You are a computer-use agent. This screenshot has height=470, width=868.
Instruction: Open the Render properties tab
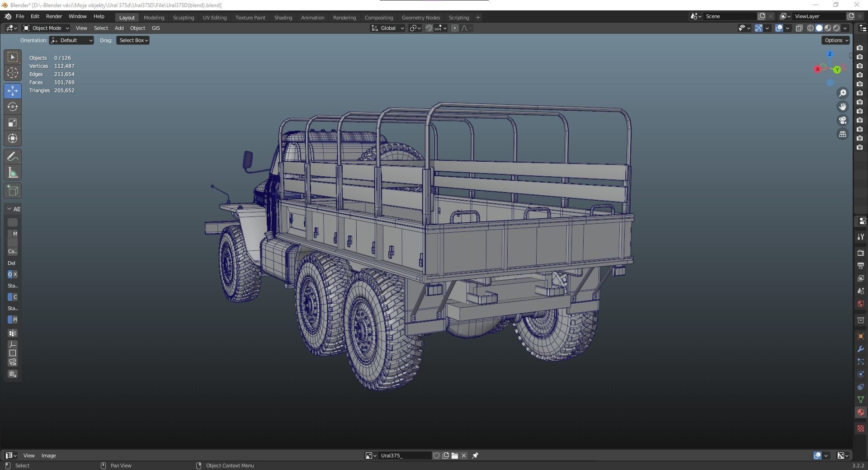(860, 253)
